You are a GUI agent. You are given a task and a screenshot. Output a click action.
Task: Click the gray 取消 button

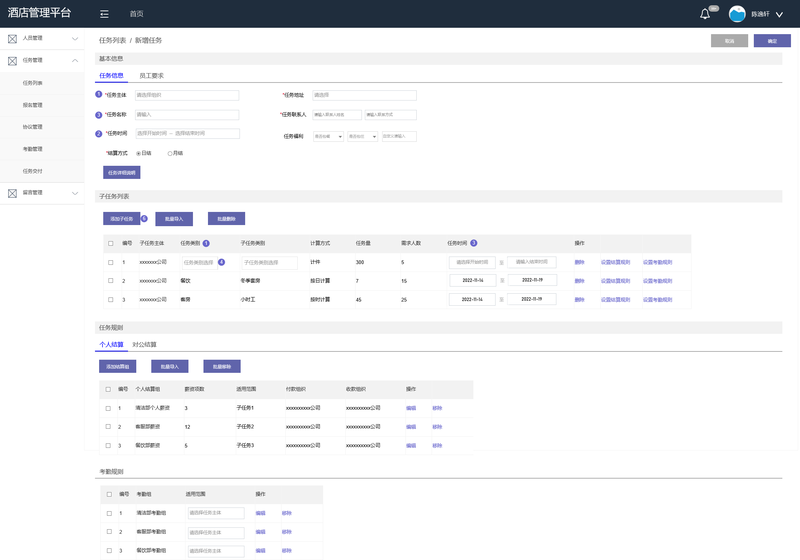tap(729, 41)
